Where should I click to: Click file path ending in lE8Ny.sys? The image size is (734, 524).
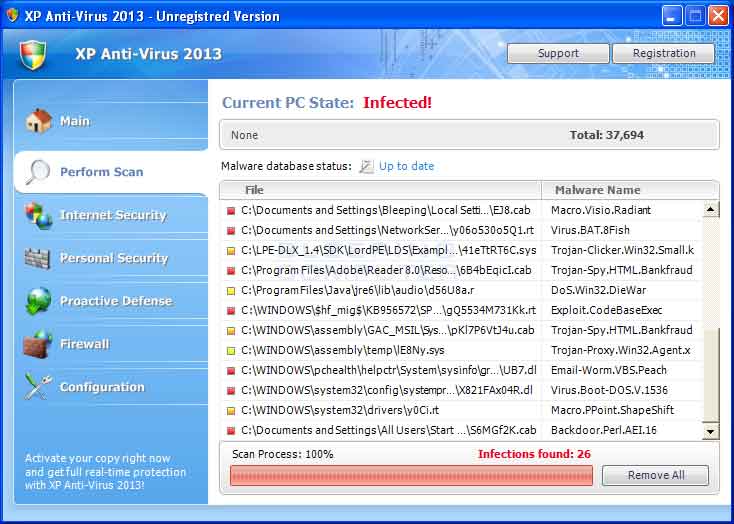[343, 350]
